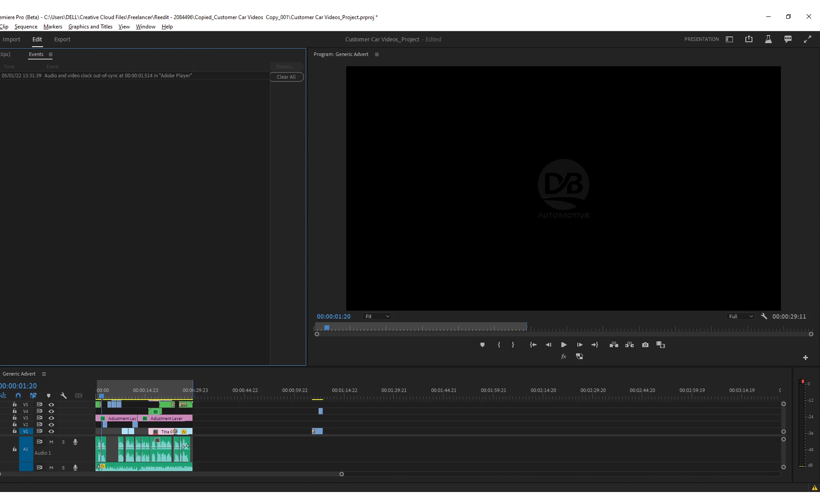Maximize video output with the expand arrows

point(808,39)
